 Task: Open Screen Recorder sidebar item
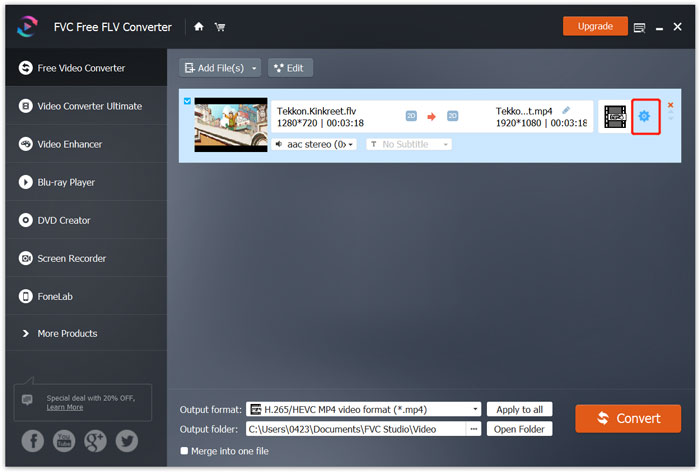[86, 258]
